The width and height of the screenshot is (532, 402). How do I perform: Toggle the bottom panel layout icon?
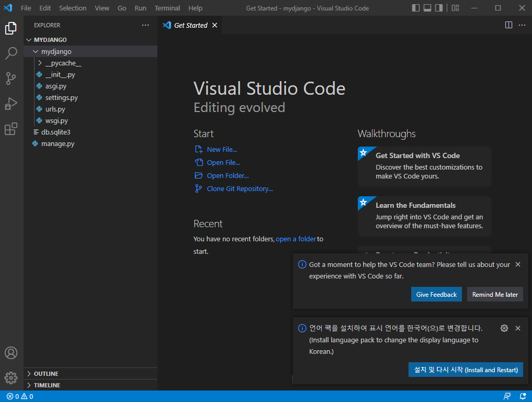[427, 8]
